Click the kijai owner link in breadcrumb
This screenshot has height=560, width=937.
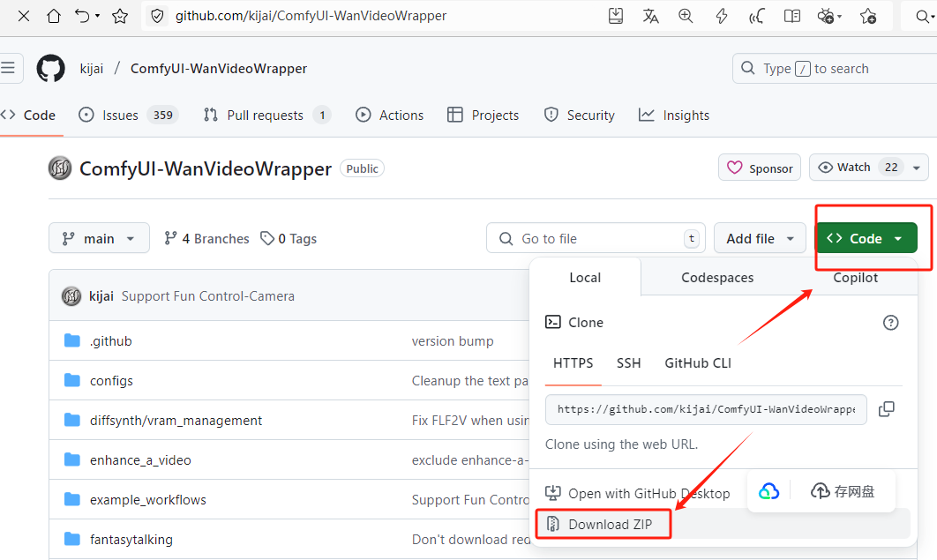coord(92,69)
